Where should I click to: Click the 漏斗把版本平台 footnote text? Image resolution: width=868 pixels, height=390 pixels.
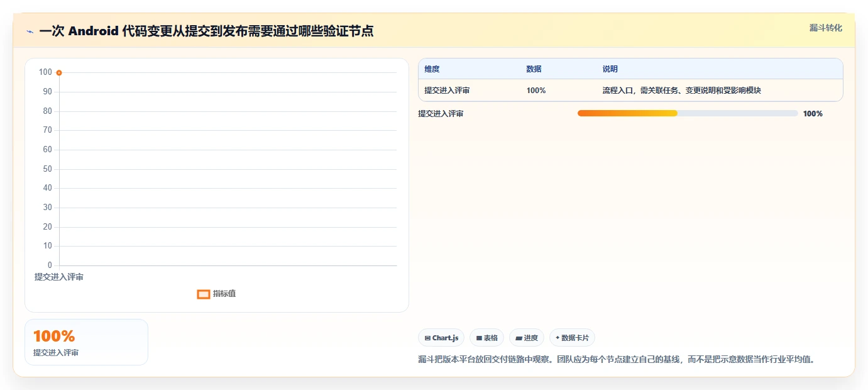pos(617,360)
